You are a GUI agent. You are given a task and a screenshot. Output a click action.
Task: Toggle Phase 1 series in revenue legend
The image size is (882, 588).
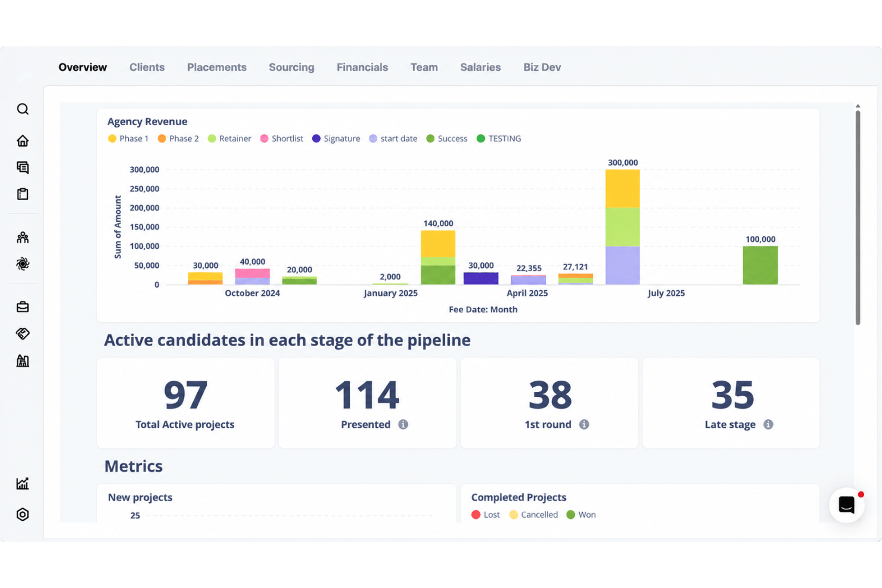[128, 138]
